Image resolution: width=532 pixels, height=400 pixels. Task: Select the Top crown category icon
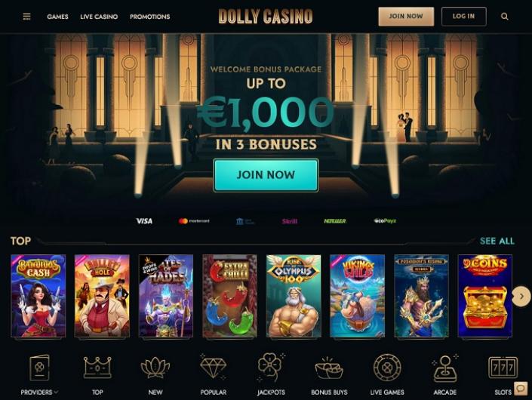tap(97, 367)
